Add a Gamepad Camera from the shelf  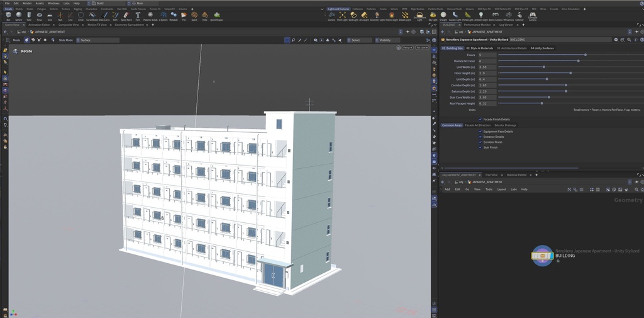[532, 16]
